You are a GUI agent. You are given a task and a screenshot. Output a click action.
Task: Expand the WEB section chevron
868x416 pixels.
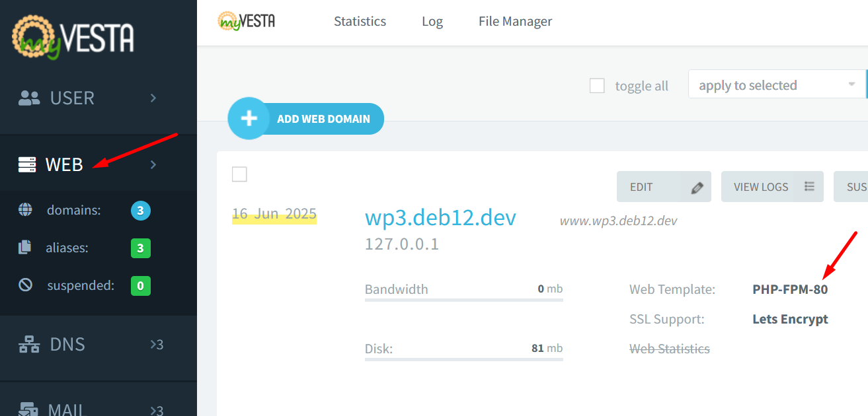point(153,164)
